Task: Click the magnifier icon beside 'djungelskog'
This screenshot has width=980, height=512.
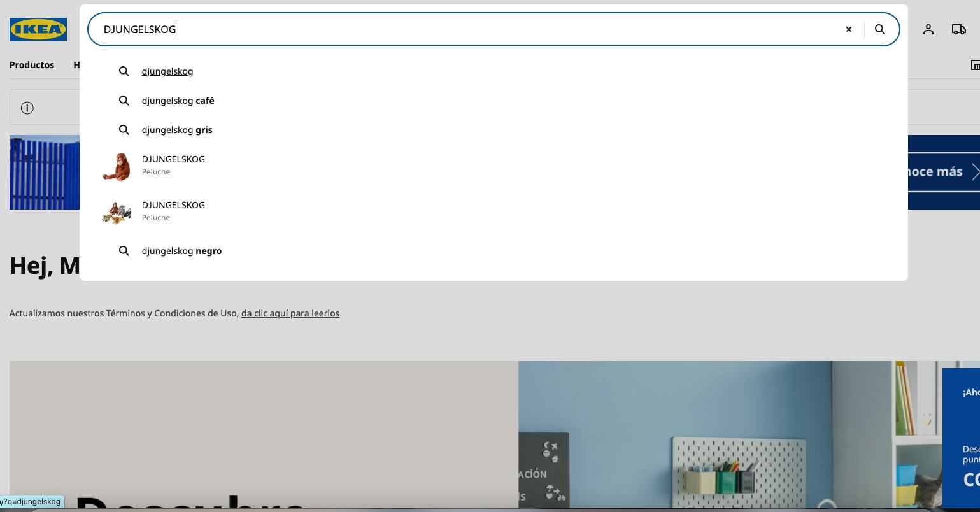Action: pos(124,71)
